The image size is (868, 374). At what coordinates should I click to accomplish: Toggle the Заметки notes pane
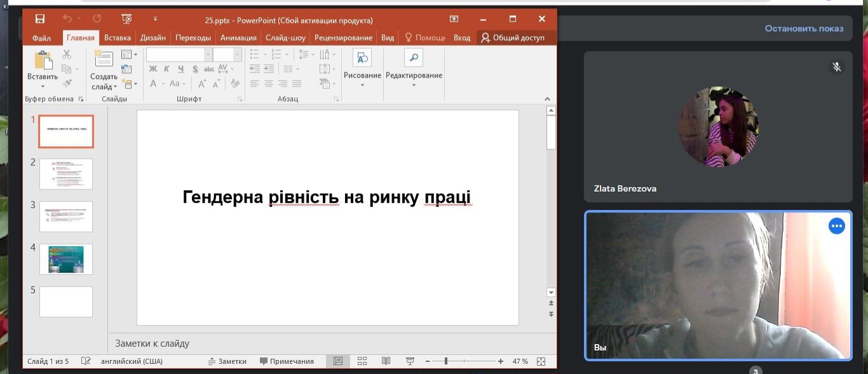coord(227,361)
